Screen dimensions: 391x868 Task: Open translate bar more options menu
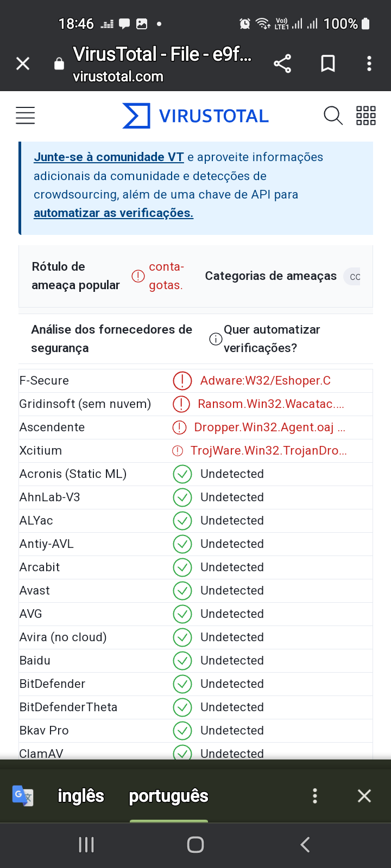(315, 796)
